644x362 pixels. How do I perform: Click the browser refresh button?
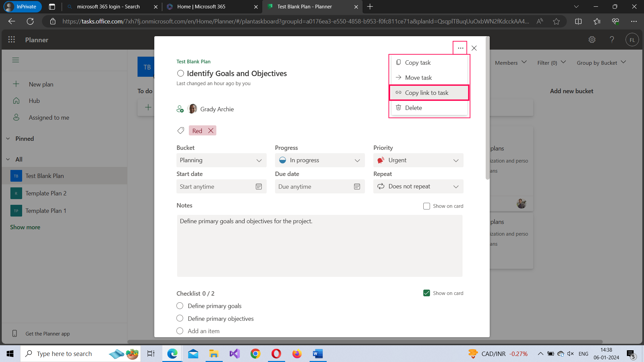coord(30,21)
